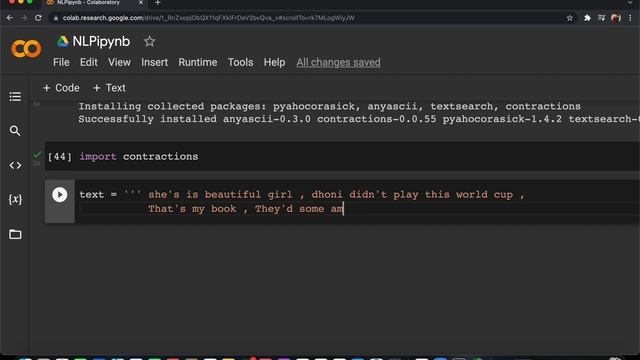Open the Runtime menu
640x360 pixels.
[x=198, y=62]
